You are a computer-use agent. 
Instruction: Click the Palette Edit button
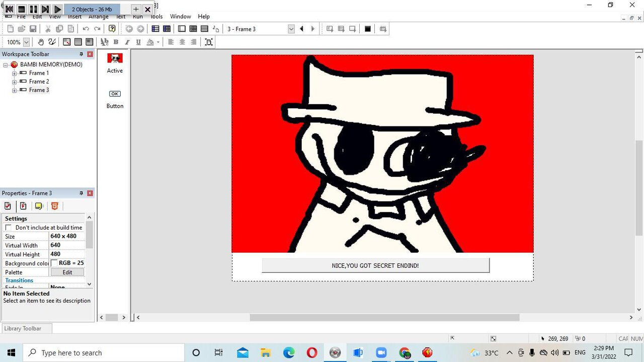67,272
